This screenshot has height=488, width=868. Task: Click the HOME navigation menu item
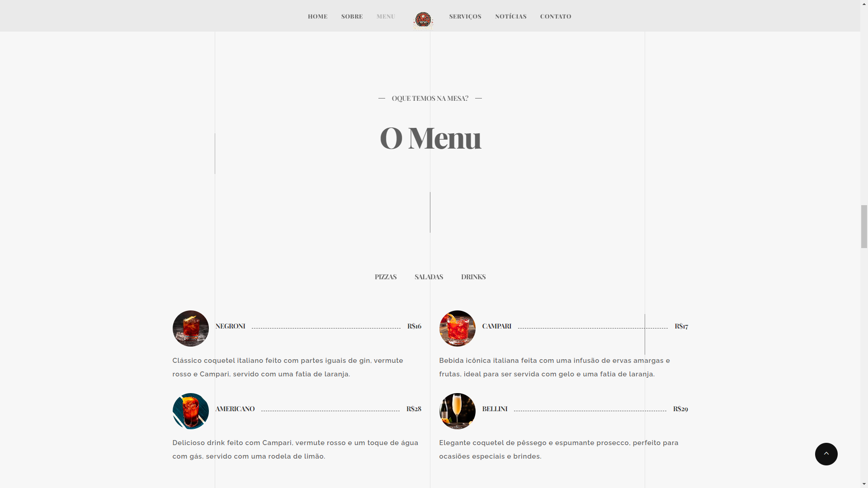(318, 16)
